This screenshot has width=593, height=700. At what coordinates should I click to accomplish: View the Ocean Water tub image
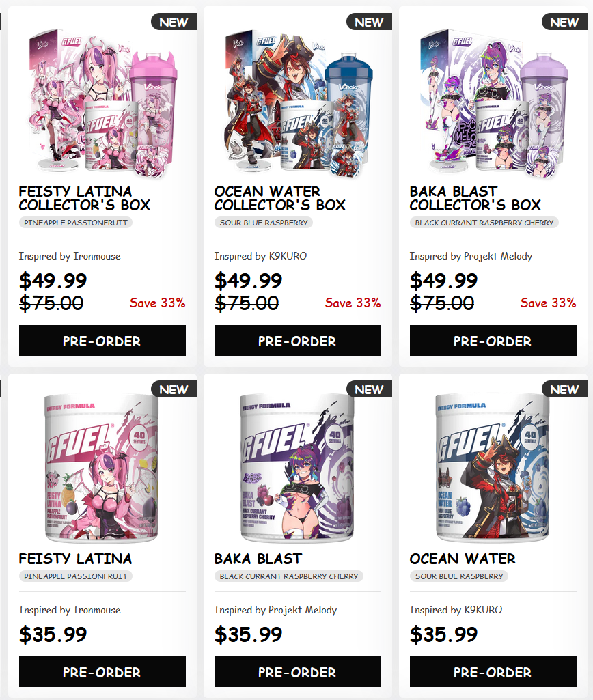(x=493, y=468)
